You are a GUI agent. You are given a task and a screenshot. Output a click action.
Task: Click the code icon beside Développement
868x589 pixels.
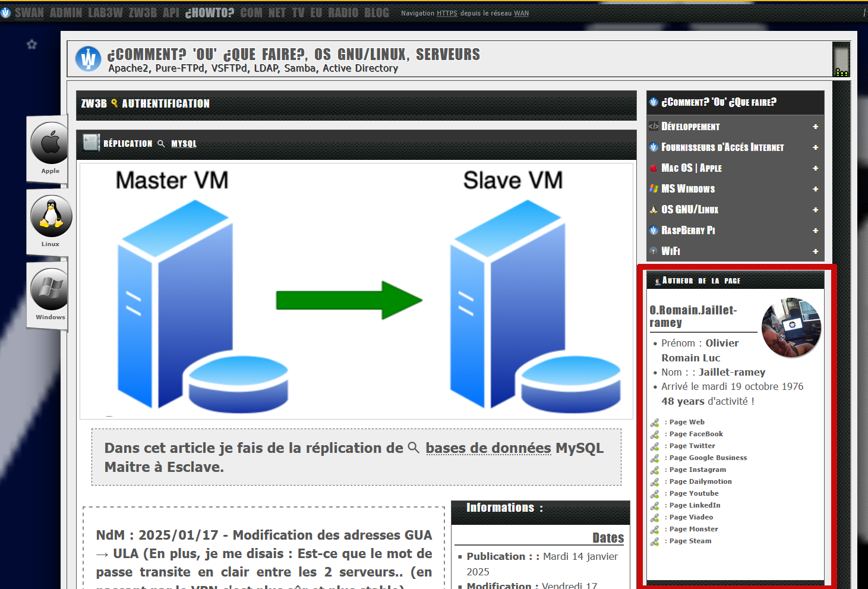pyautogui.click(x=654, y=127)
